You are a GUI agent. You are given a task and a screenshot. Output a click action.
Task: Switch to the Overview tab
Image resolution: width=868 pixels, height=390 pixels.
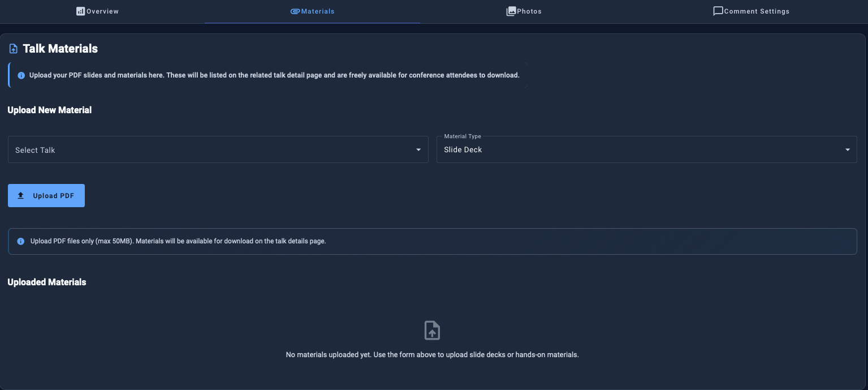coord(102,11)
